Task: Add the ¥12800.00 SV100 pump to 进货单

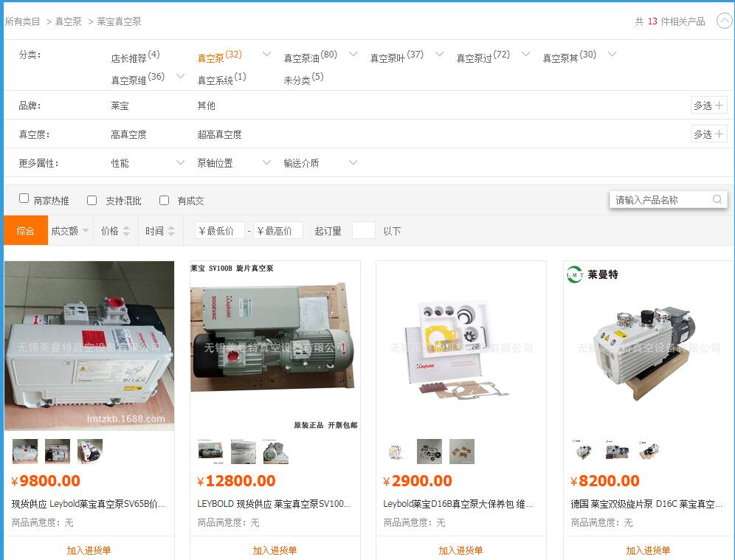Action: pyautogui.click(x=275, y=550)
